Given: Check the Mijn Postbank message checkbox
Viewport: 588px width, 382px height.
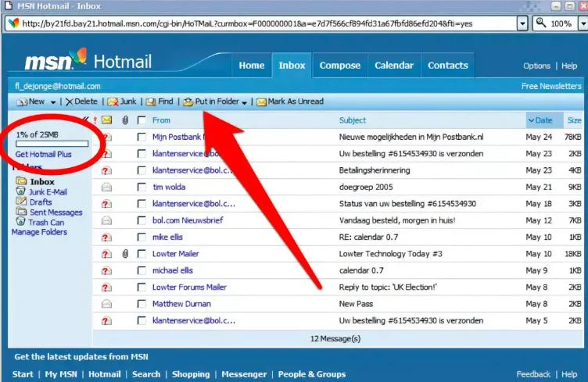Looking at the screenshot, I should tap(142, 137).
